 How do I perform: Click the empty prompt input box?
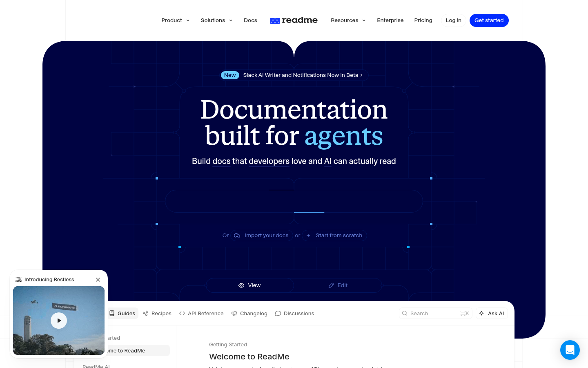(294, 201)
